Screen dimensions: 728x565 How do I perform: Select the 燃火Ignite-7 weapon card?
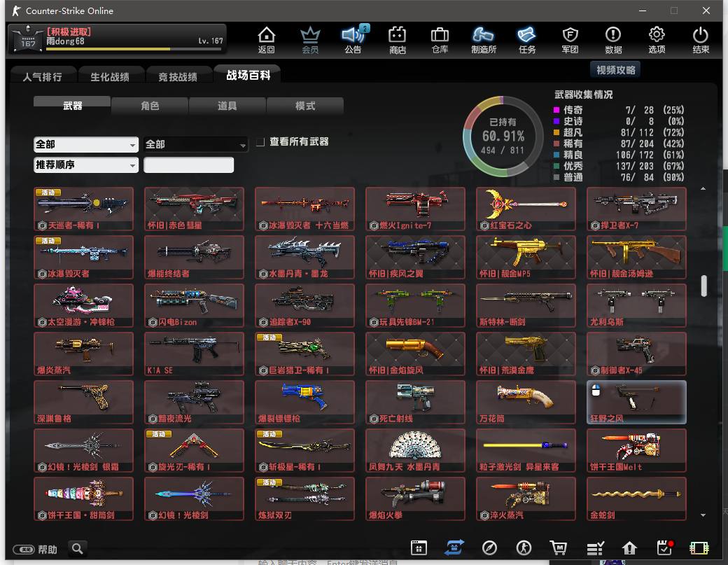point(415,209)
